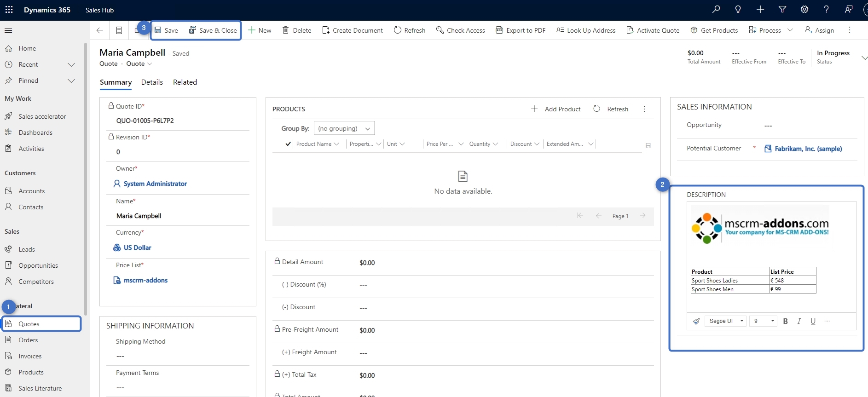Open Sales accelerator

(x=41, y=116)
